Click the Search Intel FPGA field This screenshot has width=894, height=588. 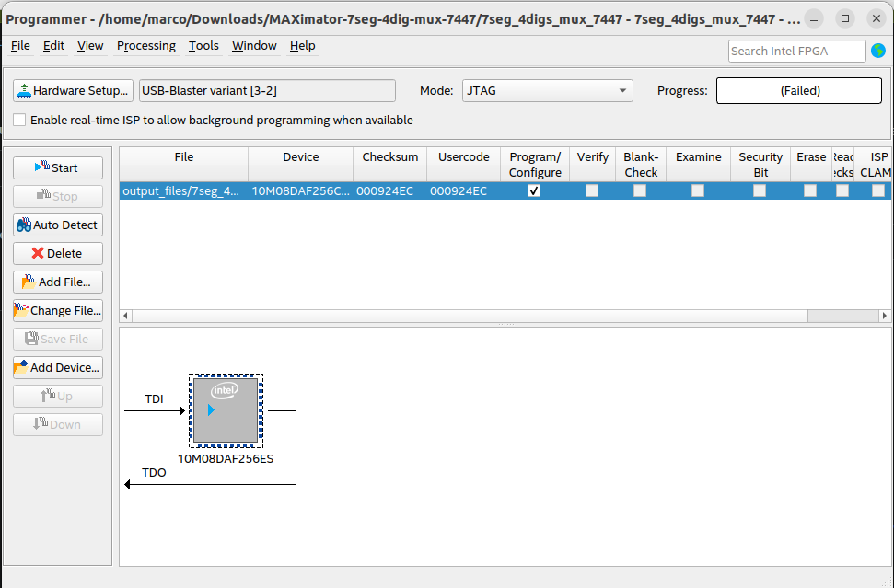[x=796, y=51]
